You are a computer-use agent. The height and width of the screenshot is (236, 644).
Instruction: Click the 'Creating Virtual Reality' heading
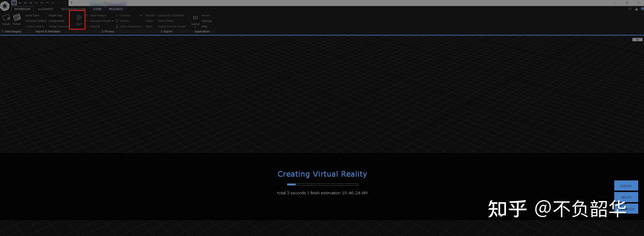[322, 174]
